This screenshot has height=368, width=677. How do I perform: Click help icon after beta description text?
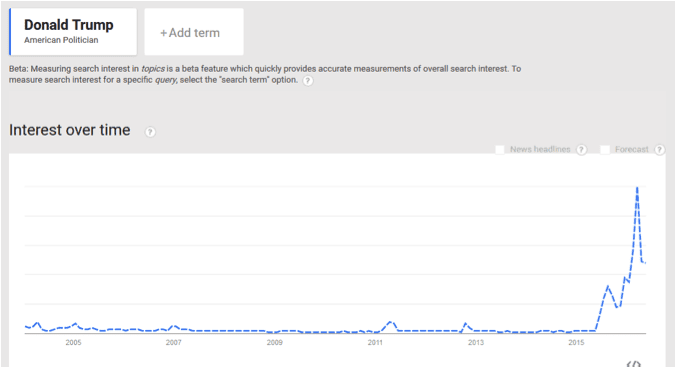(x=308, y=81)
